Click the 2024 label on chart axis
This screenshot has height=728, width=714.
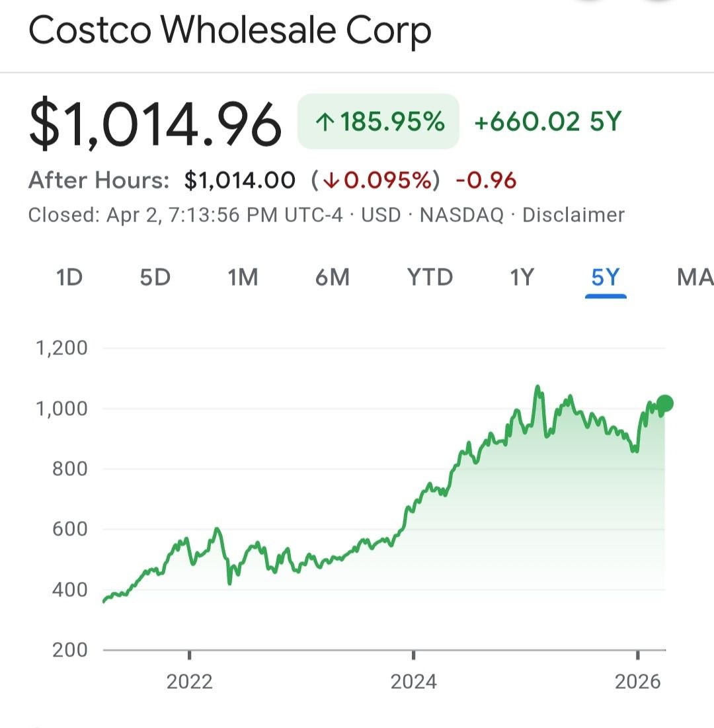point(414,682)
